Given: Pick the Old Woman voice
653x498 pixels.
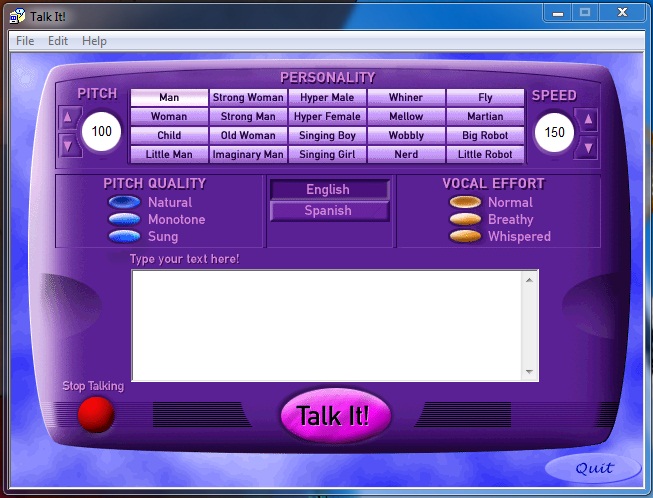Looking at the screenshot, I should pos(248,135).
